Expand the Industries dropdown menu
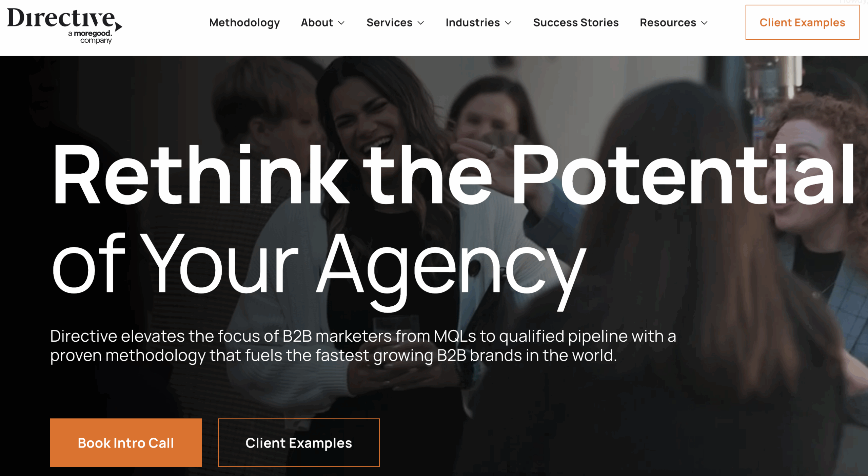This screenshot has height=476, width=868. click(x=478, y=23)
